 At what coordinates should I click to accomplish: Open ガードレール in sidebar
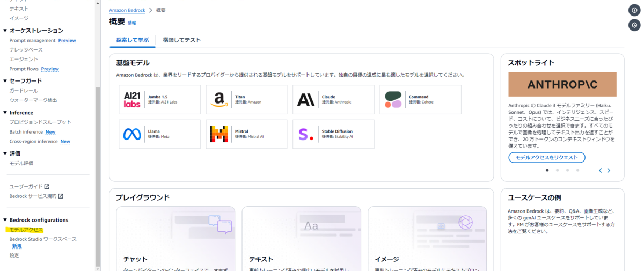click(x=24, y=91)
